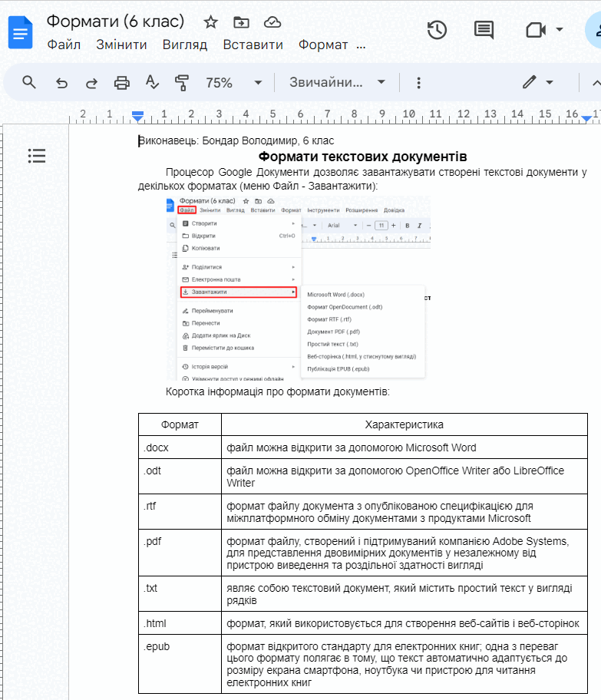This screenshot has width=601, height=700.
Task: Open the Звичайни... paragraph style dropdown
Action: [x=337, y=83]
